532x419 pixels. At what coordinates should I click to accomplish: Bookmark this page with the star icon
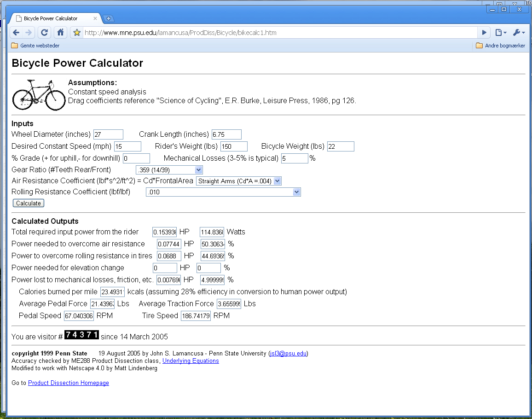77,33
